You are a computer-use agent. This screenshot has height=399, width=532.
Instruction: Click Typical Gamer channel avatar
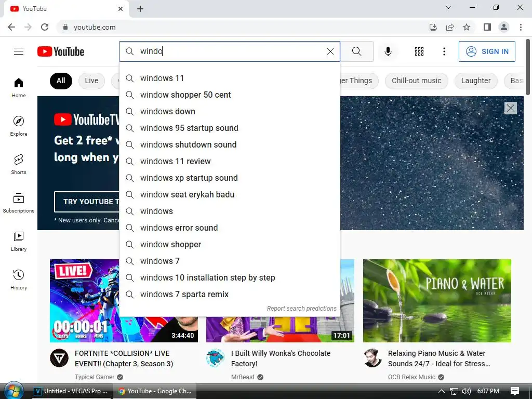coord(59,358)
